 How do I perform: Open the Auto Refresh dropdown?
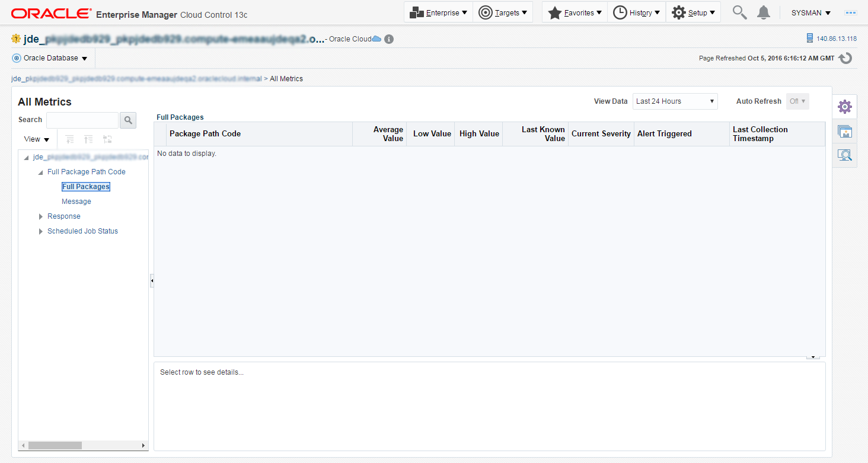[x=798, y=101]
